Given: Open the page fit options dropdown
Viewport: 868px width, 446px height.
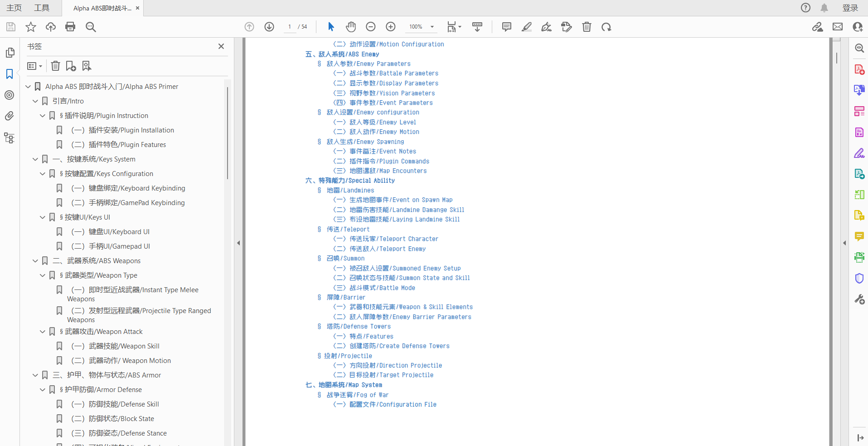Looking at the screenshot, I should pos(454,27).
